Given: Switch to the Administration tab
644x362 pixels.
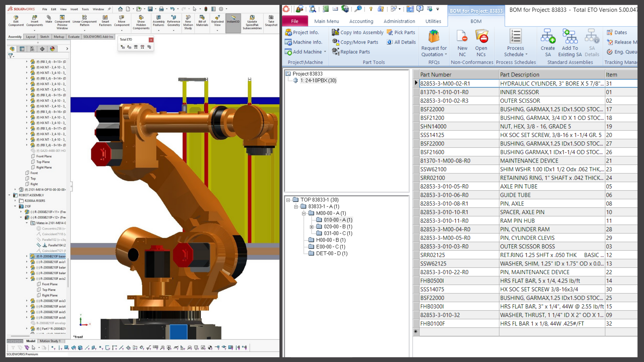Looking at the screenshot, I should [x=399, y=21].
